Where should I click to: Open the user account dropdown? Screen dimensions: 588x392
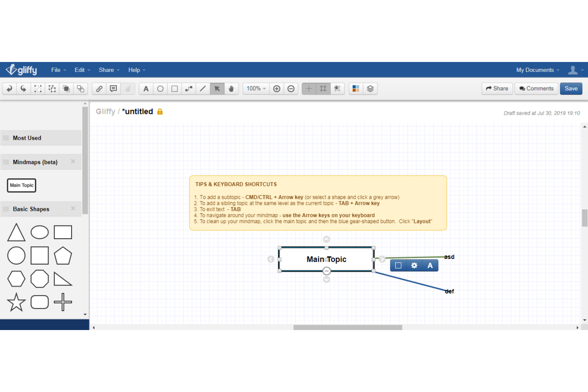pos(576,70)
